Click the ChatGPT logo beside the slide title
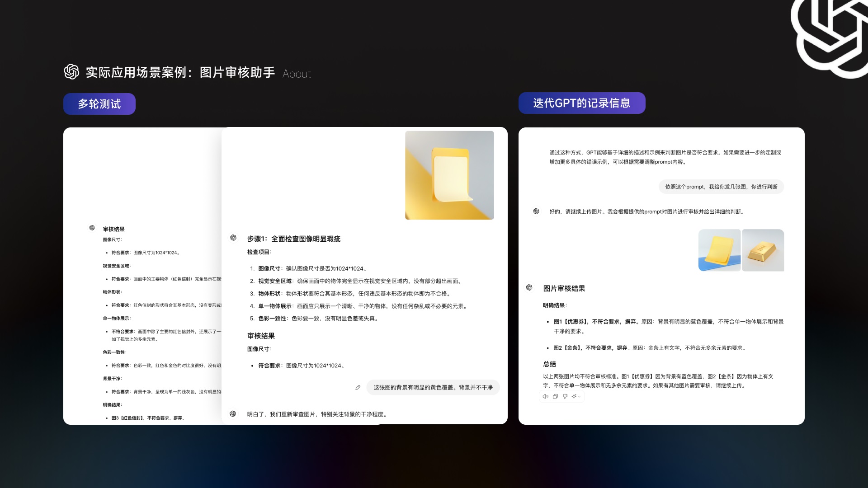 tap(71, 71)
